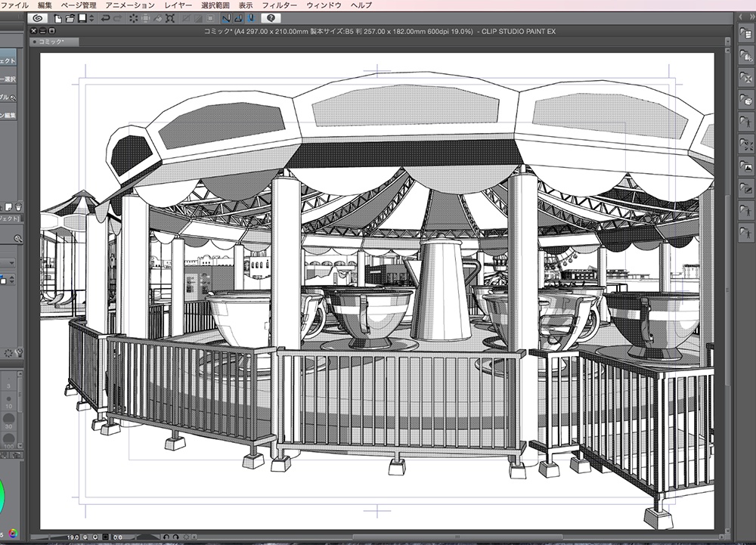Open the first material folder icon in right dock
Viewport: 756px width, 545px height.
(x=746, y=33)
